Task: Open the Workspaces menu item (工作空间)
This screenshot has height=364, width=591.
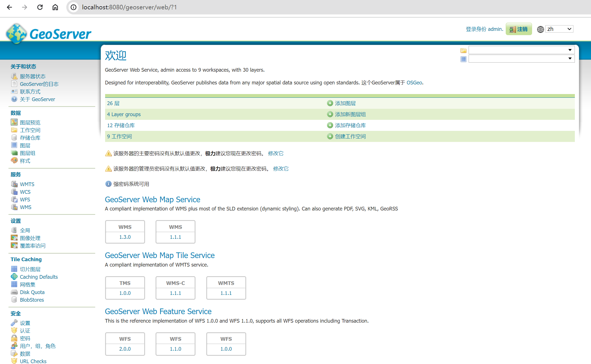Action: pyautogui.click(x=30, y=130)
